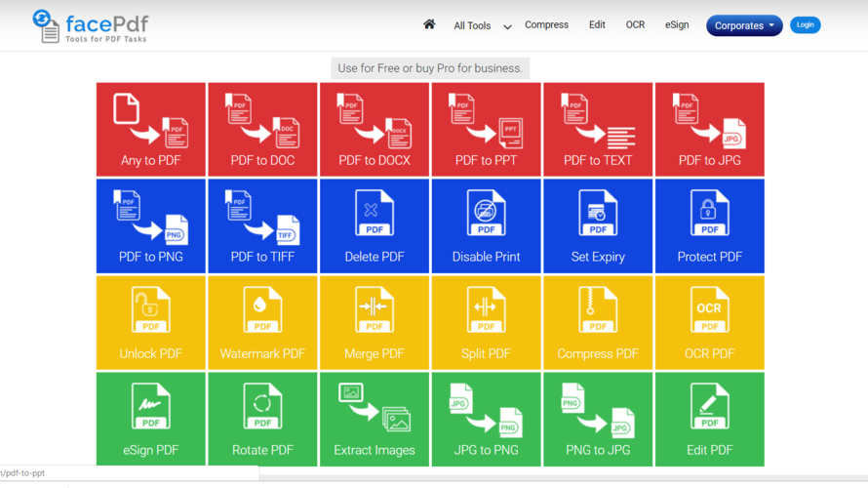Select the eSign PDF tool
Screen dimensions: 868x488
tap(151, 420)
